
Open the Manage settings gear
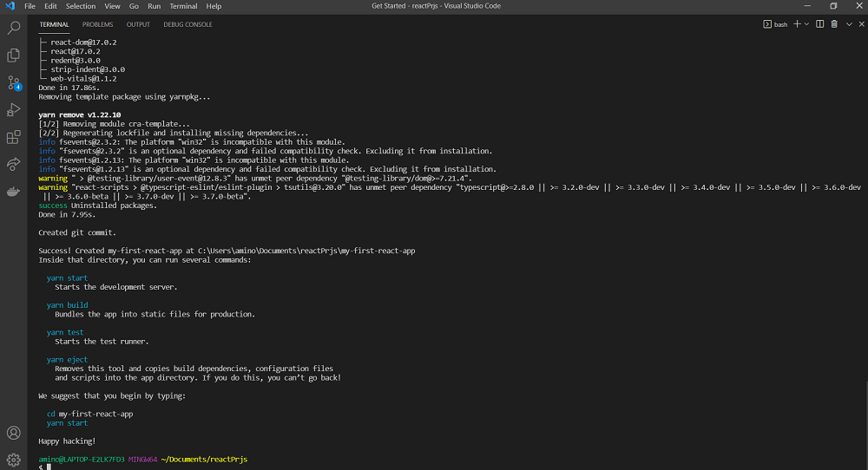click(13, 460)
